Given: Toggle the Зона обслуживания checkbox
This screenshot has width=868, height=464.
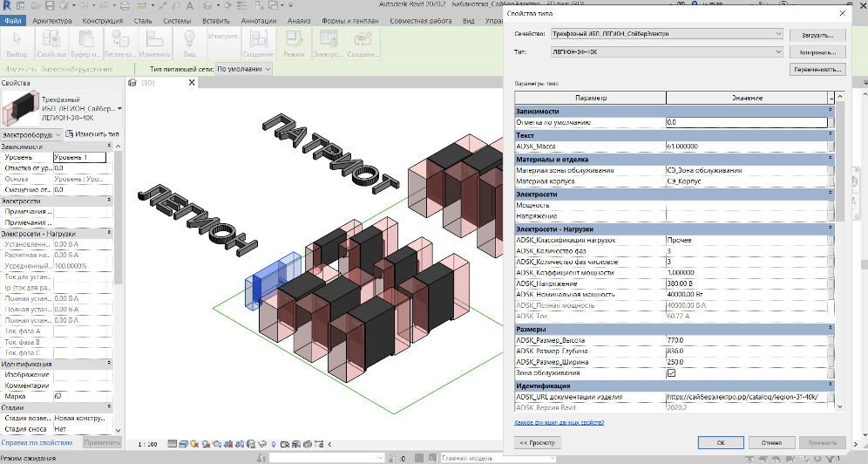Looking at the screenshot, I should 671,372.
